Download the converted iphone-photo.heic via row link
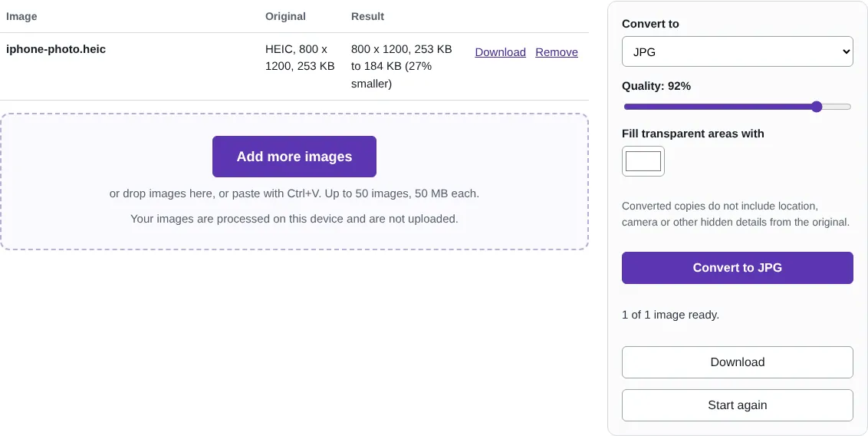 click(500, 52)
